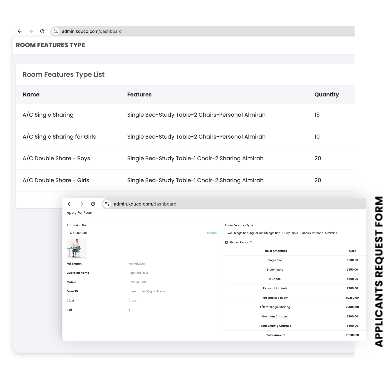Go back in the applicants request form browser window

tap(69, 204)
